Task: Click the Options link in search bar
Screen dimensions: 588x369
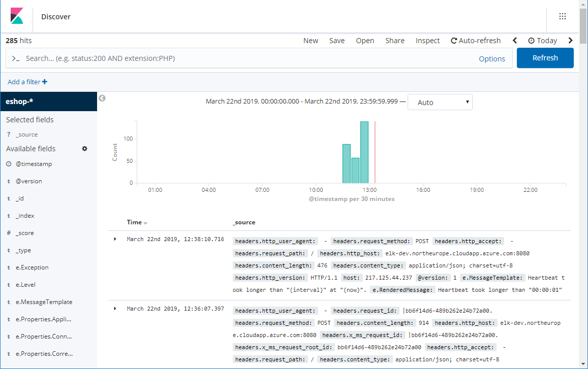Action: click(x=491, y=59)
